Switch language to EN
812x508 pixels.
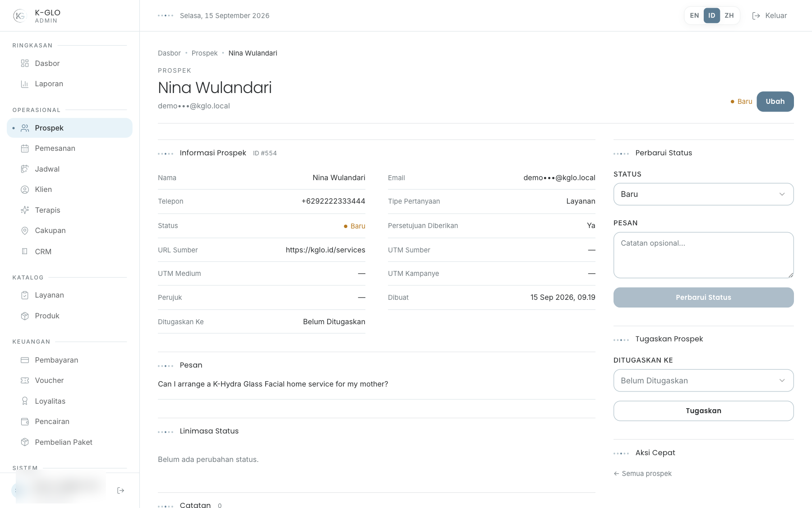tap(694, 15)
